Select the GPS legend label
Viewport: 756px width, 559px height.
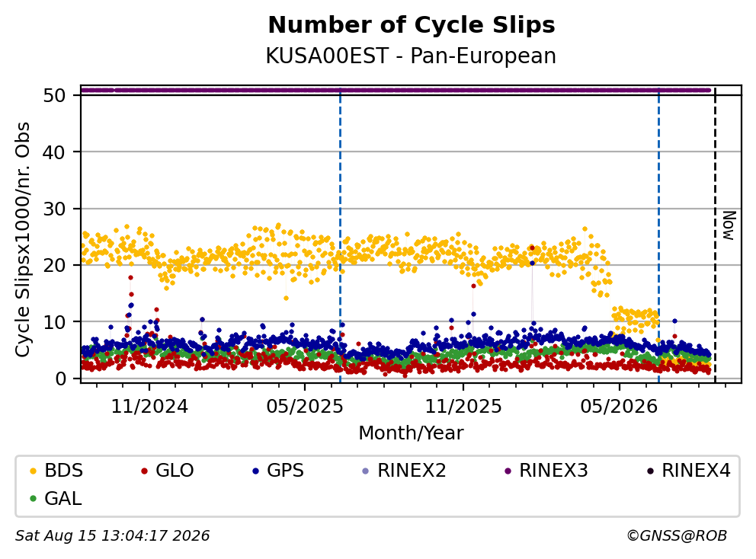286,471
